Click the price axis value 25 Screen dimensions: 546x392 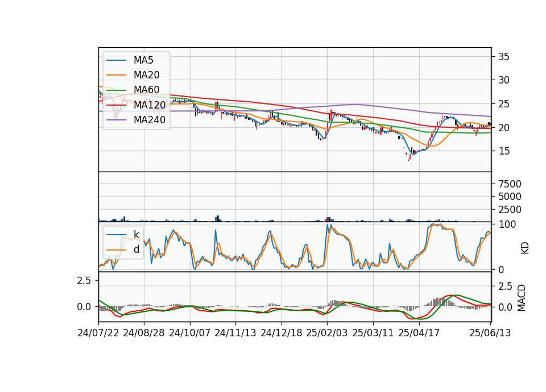(x=504, y=104)
